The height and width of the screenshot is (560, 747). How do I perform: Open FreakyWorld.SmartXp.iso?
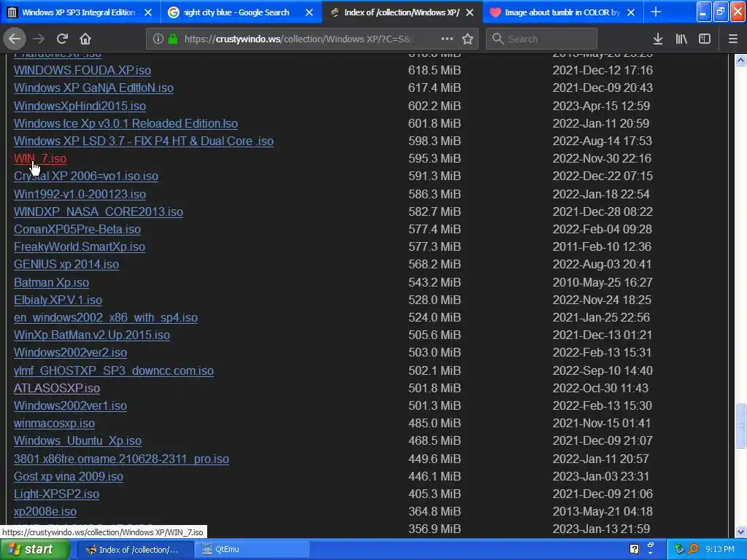79,247
